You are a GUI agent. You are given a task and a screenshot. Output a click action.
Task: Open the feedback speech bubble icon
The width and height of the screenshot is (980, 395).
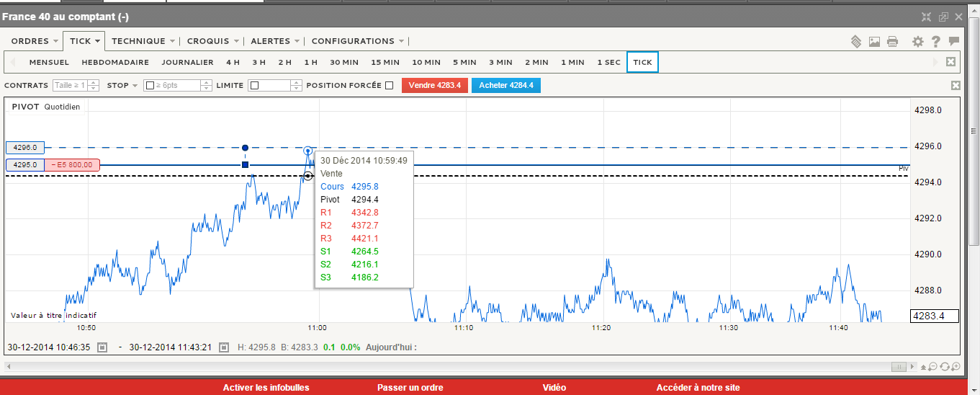pyautogui.click(x=954, y=42)
